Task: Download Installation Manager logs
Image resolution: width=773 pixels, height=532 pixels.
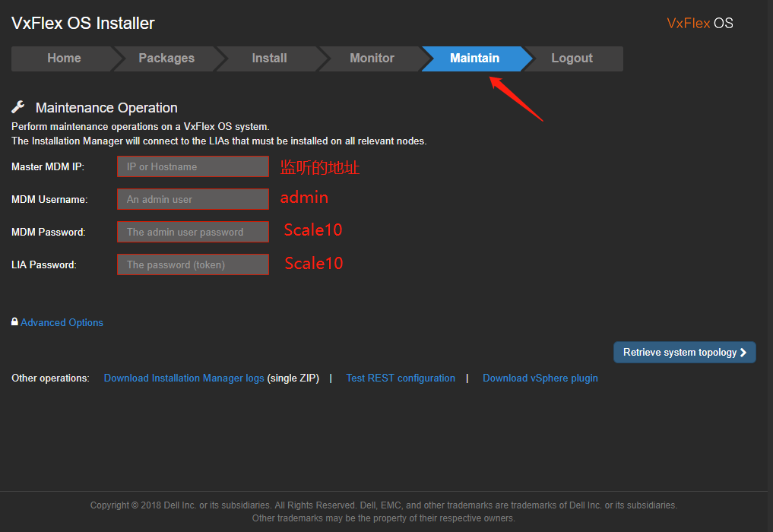Action: [x=184, y=378]
